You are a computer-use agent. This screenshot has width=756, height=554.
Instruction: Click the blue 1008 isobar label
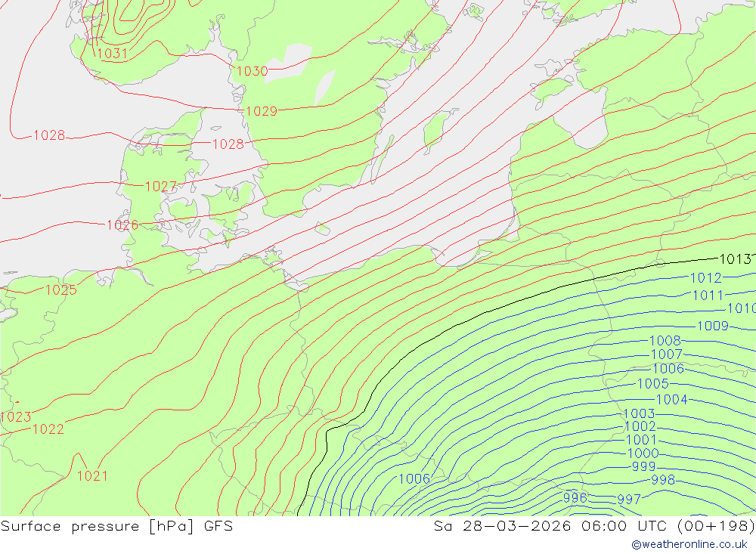[x=665, y=341]
